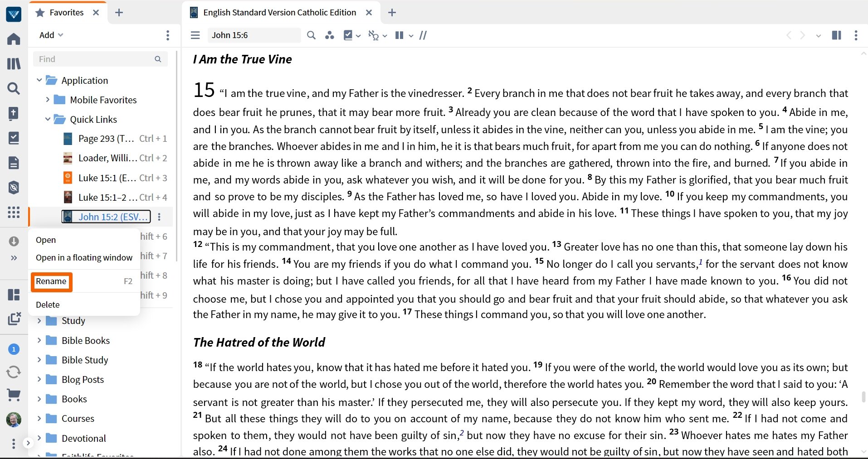Click the Verbum logo icon
Viewport: 868px width, 459px height.
pos(14,14)
